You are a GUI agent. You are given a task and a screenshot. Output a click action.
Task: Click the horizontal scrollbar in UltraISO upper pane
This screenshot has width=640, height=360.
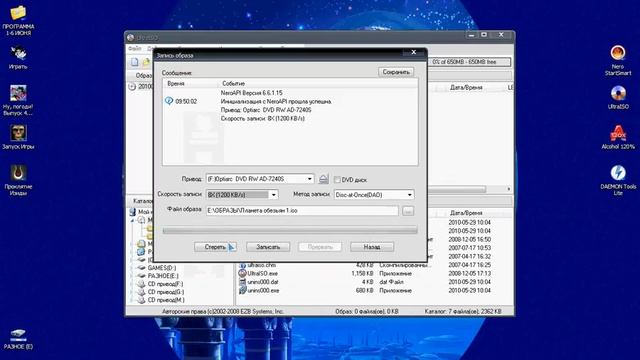pos(457,189)
